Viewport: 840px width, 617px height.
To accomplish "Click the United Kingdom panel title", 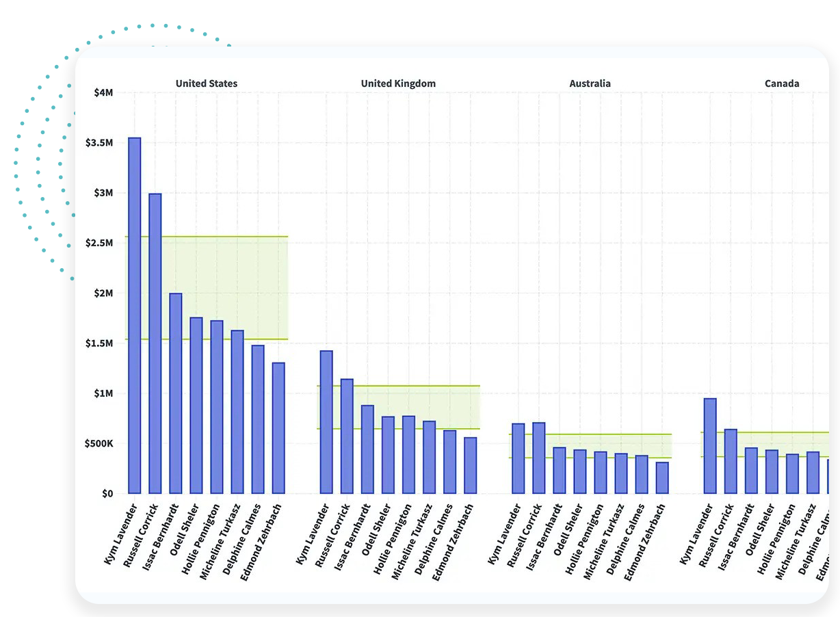I will (398, 83).
